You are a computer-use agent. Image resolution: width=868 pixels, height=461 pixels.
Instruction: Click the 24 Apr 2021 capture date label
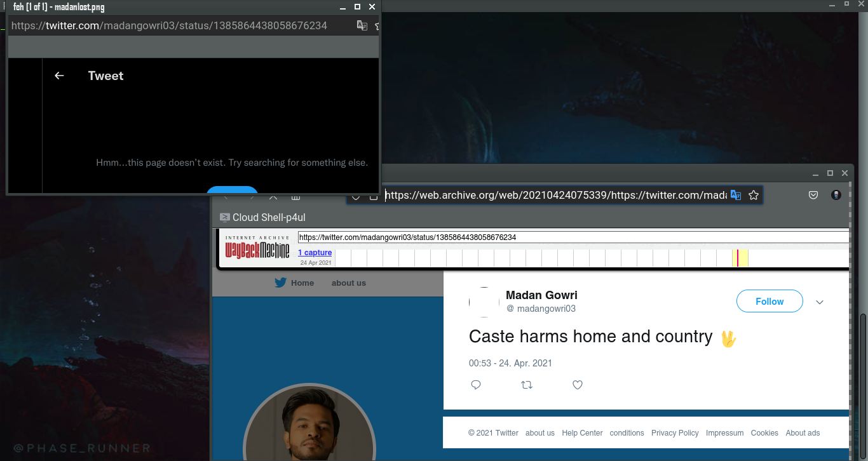click(x=316, y=262)
